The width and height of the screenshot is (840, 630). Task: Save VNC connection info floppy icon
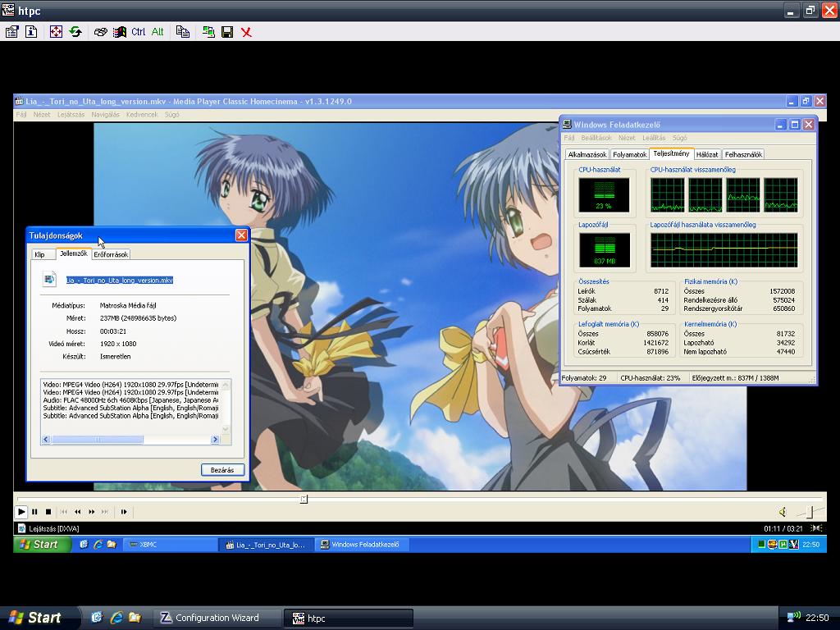pyautogui.click(x=227, y=32)
